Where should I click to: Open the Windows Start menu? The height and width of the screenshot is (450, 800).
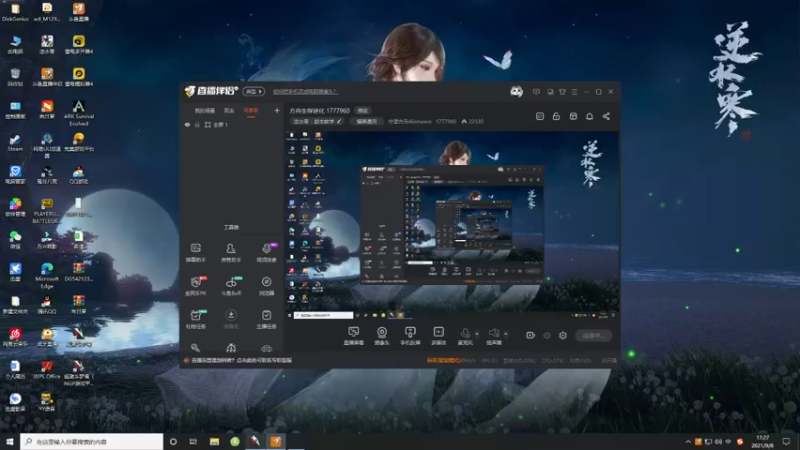[x=10, y=442]
